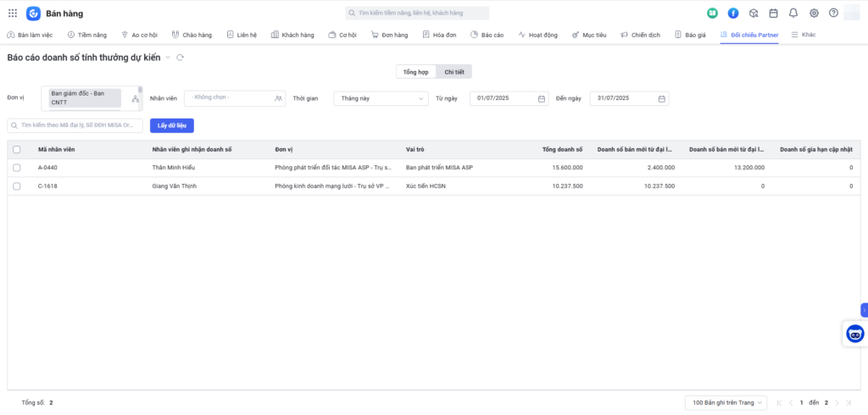The image size is (868, 415).
Task: Open the chatbot assistant icon at right edge
Action: [855, 334]
